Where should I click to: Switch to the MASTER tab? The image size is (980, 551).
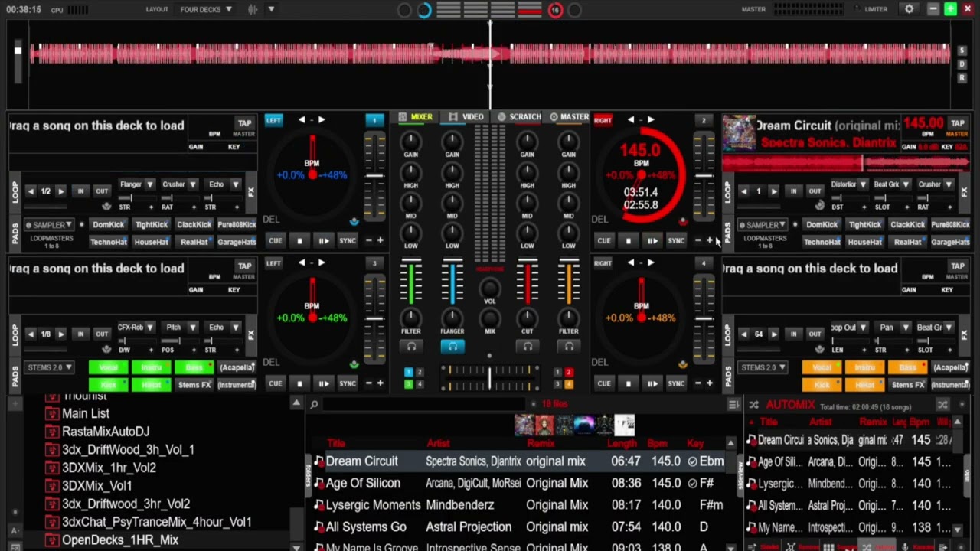pos(570,117)
